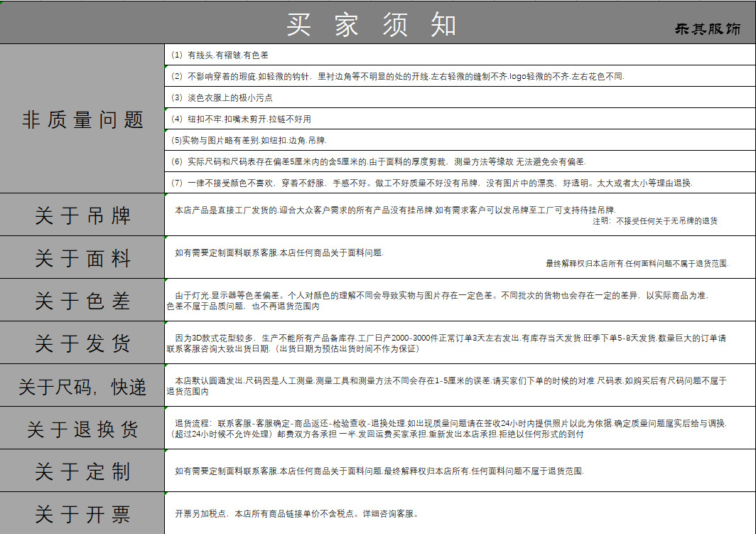Click the 由于灯光.显示器等色差偏差 line
Viewport: 756px width, 534px height.
coord(442,296)
